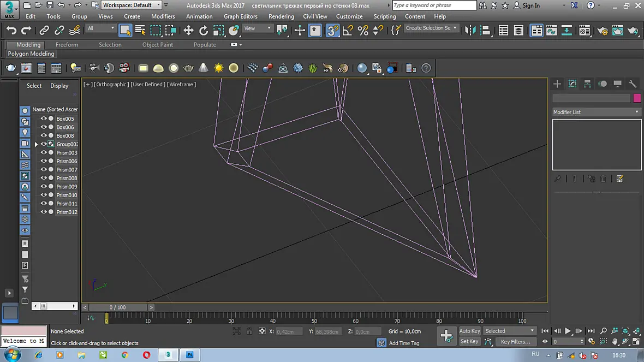This screenshot has width=644, height=362.
Task: Click the Auto Key button
Action: [469, 331]
